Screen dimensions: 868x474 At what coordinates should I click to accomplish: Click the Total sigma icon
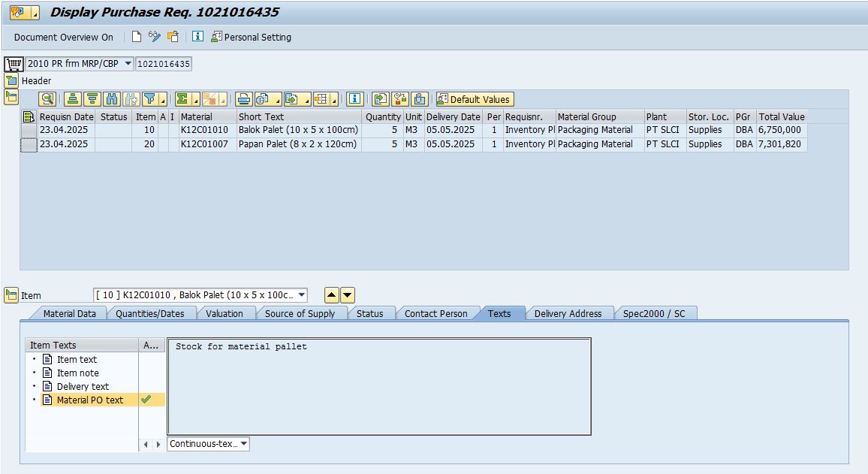point(182,99)
